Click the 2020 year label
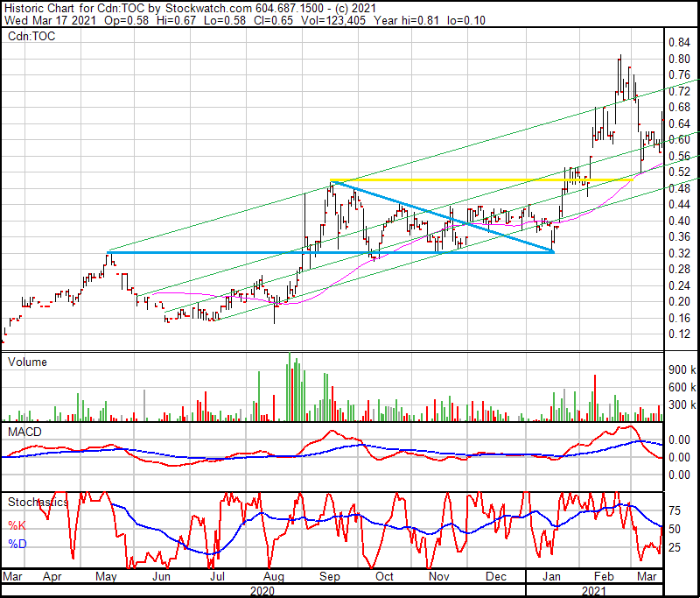Screen dimensions: 700x598 click(262, 591)
